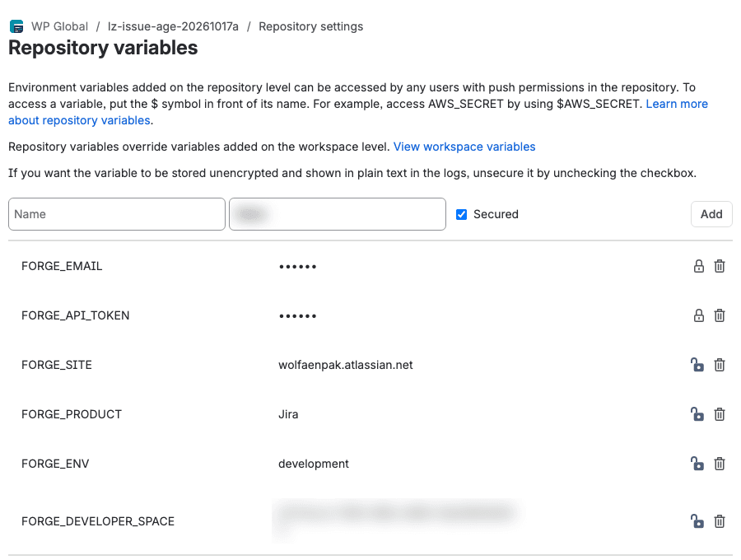Select the FORGE_EMAIL variable name
This screenshot has height=560, width=741.
pos(62,266)
